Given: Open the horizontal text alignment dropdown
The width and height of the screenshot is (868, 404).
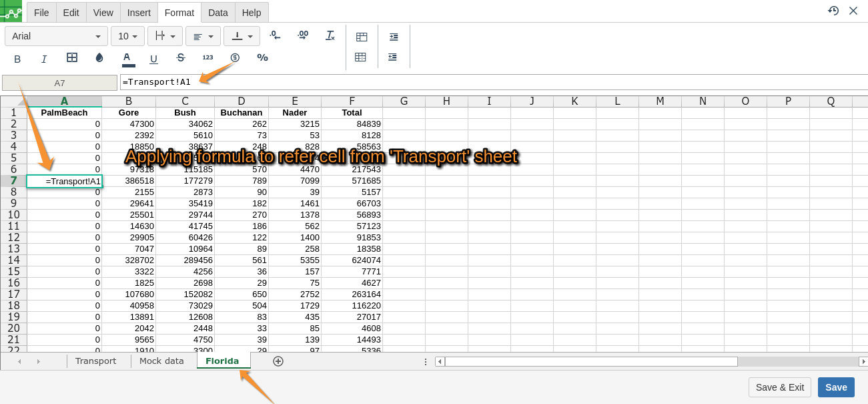Looking at the screenshot, I should click(203, 36).
